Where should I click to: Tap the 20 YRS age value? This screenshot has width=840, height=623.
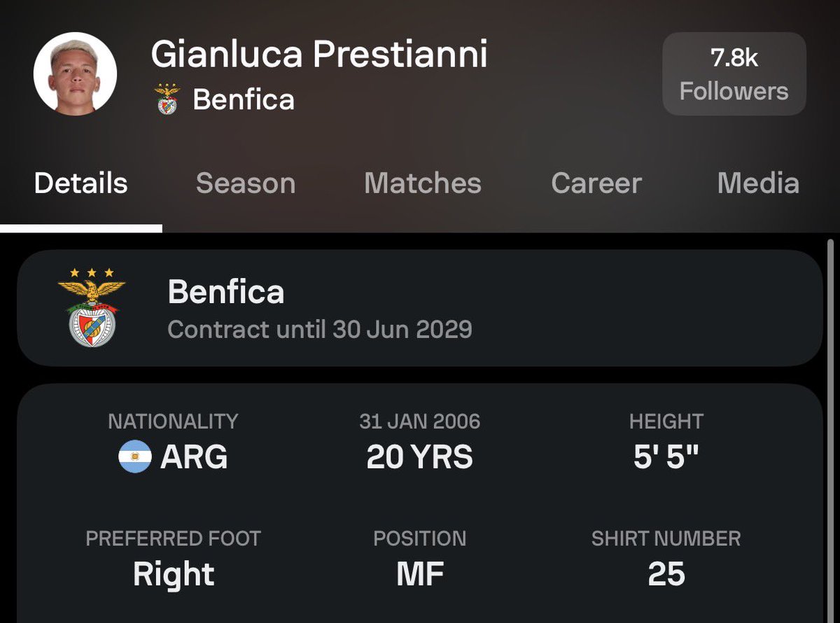click(419, 458)
